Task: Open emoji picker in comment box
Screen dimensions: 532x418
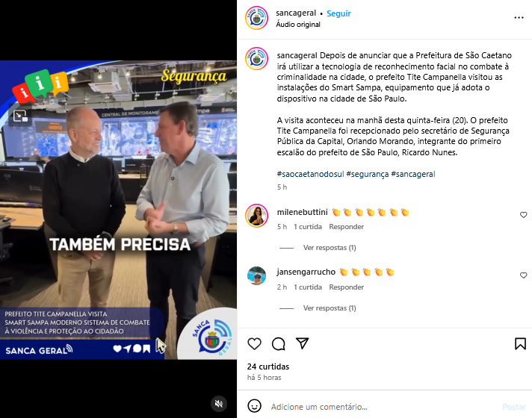Action: pyautogui.click(x=255, y=406)
